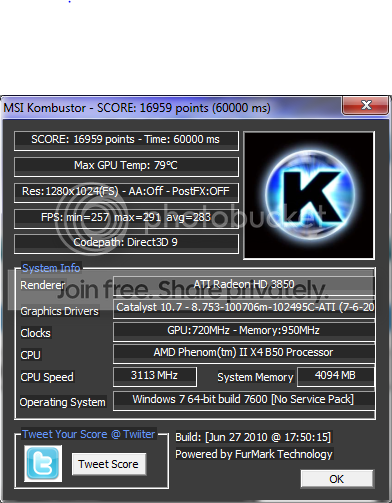Click the 4094 MB system memory field

(335, 377)
